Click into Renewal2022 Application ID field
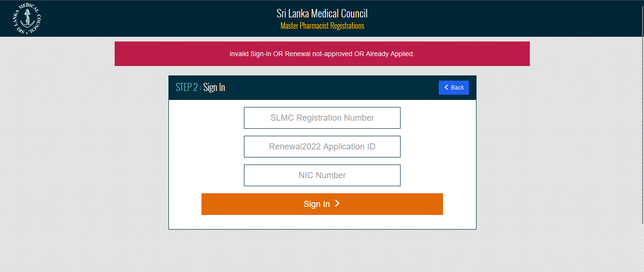 322,147
